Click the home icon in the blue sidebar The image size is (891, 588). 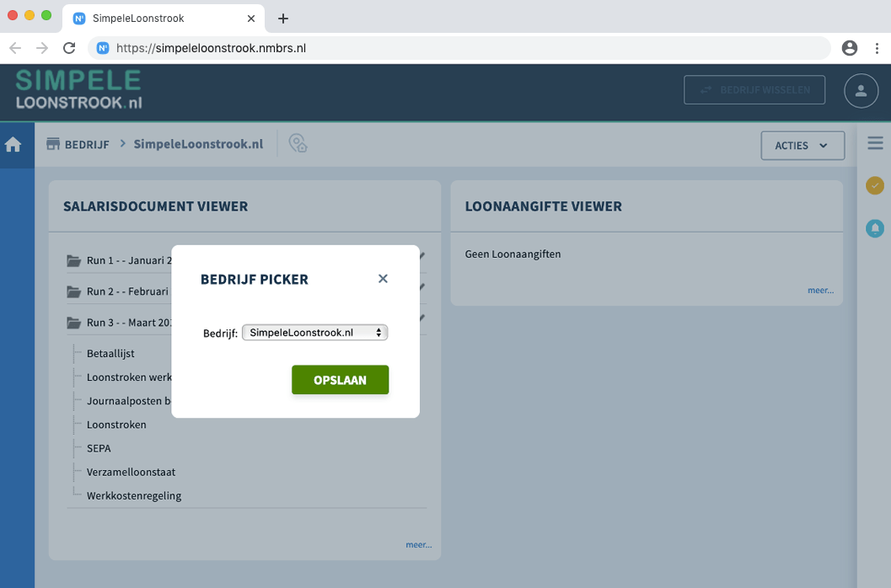pos(13,144)
